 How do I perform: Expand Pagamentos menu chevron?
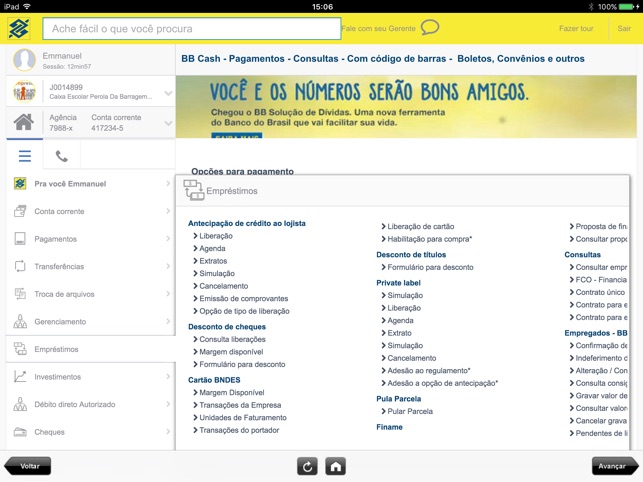pos(168,238)
